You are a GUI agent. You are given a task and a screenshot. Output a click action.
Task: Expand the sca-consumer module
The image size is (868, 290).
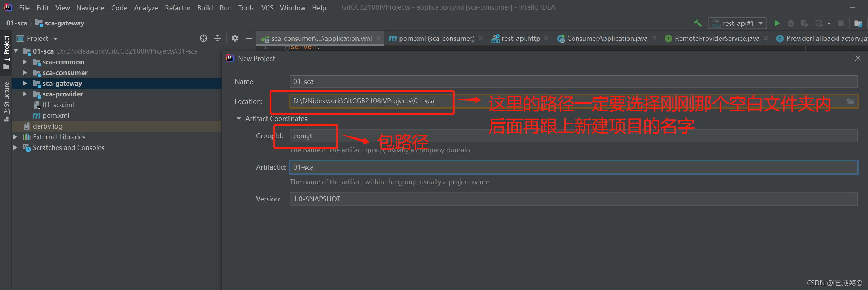coord(25,72)
